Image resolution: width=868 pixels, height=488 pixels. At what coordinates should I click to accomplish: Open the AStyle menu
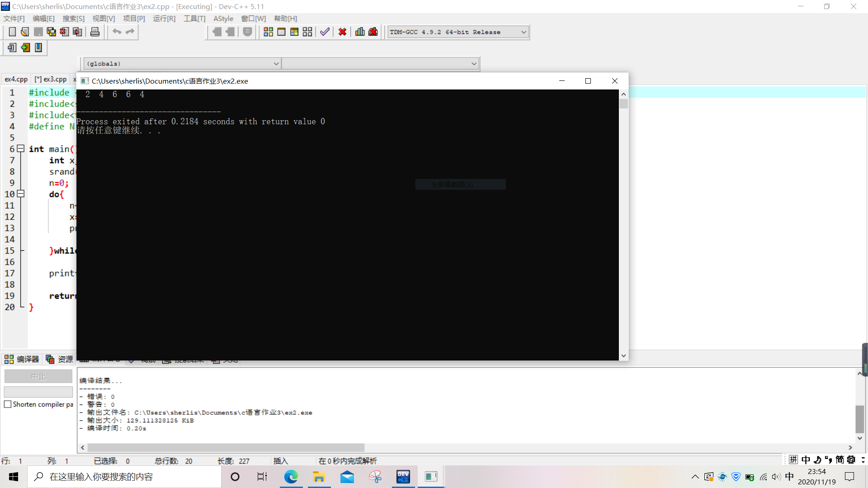tap(223, 19)
